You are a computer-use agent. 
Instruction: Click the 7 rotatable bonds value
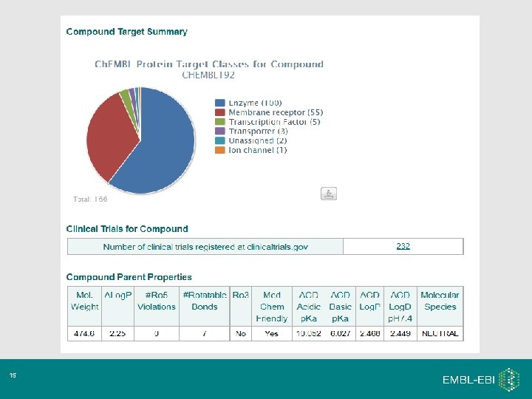click(204, 333)
